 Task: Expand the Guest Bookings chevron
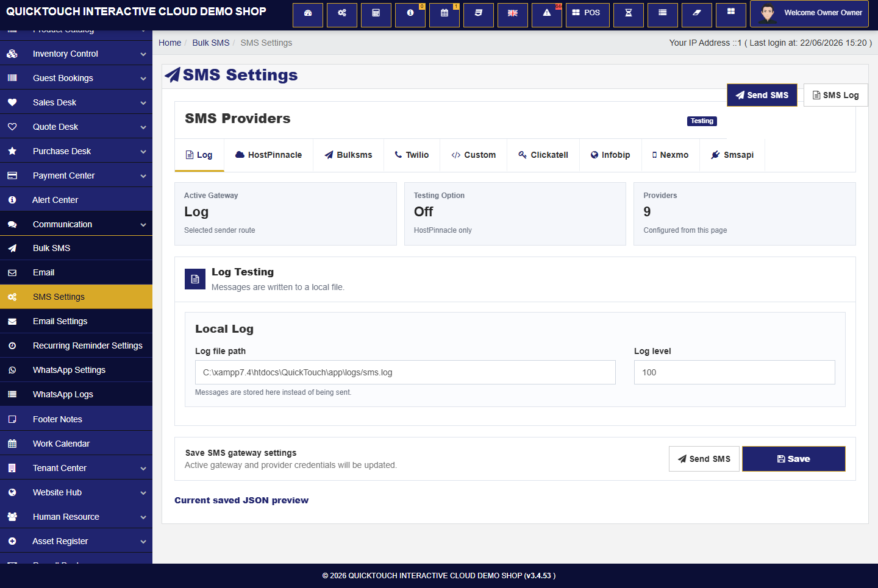pyautogui.click(x=143, y=79)
